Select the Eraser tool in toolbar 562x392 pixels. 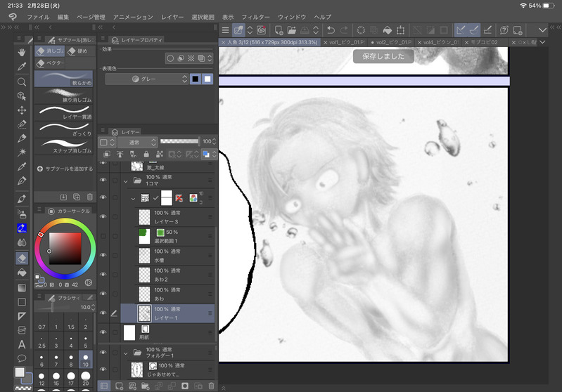pyautogui.click(x=22, y=258)
